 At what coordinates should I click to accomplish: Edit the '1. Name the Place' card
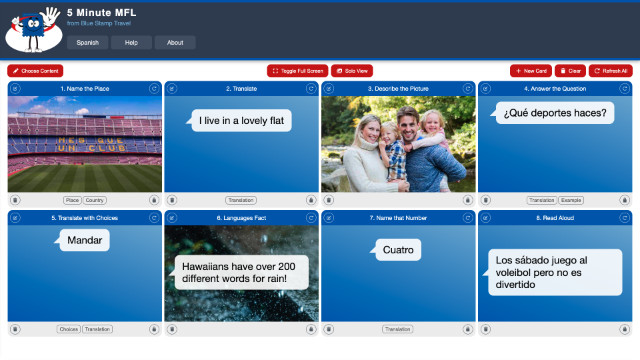coord(15,89)
